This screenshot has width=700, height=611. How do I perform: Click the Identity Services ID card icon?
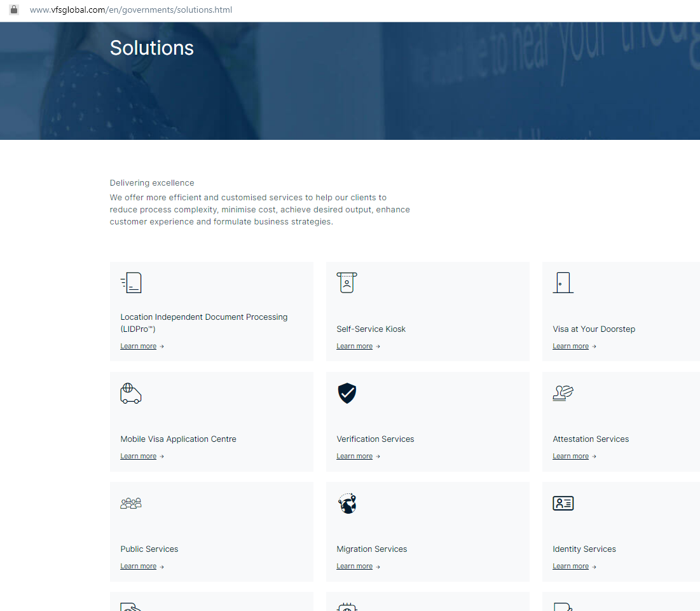(563, 504)
